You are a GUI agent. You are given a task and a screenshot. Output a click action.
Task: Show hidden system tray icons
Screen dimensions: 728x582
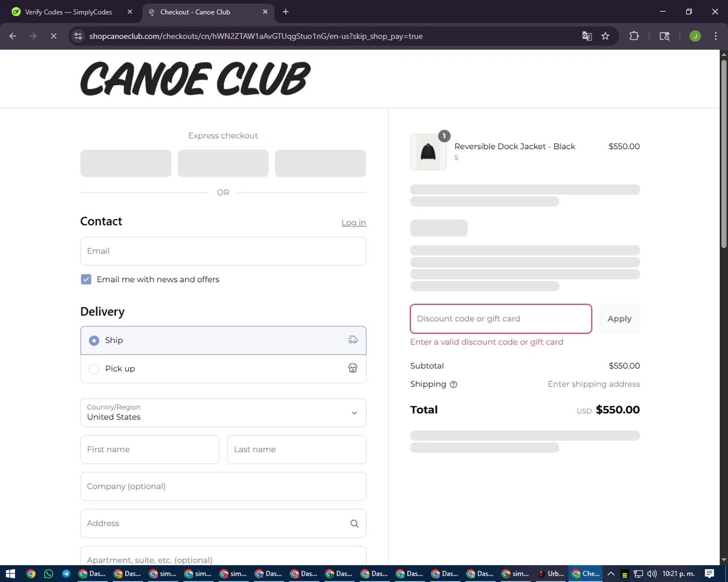click(x=611, y=574)
